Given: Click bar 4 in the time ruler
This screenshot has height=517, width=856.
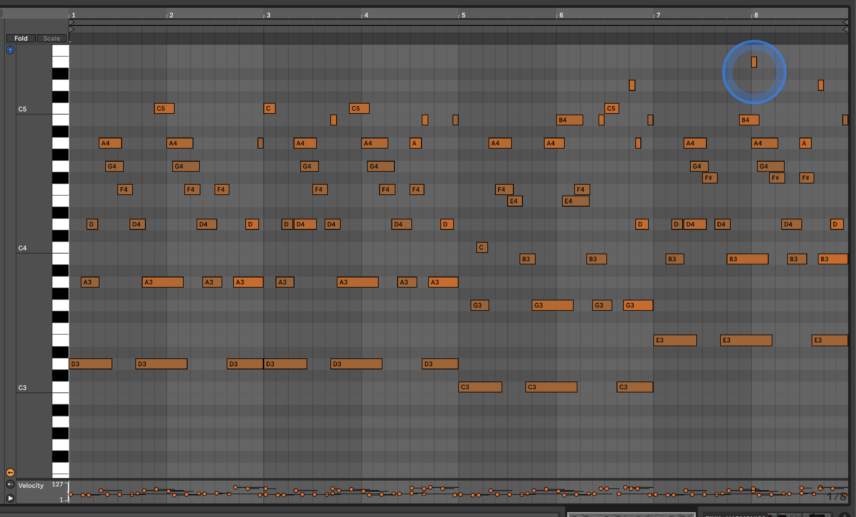Looking at the screenshot, I should point(366,15).
